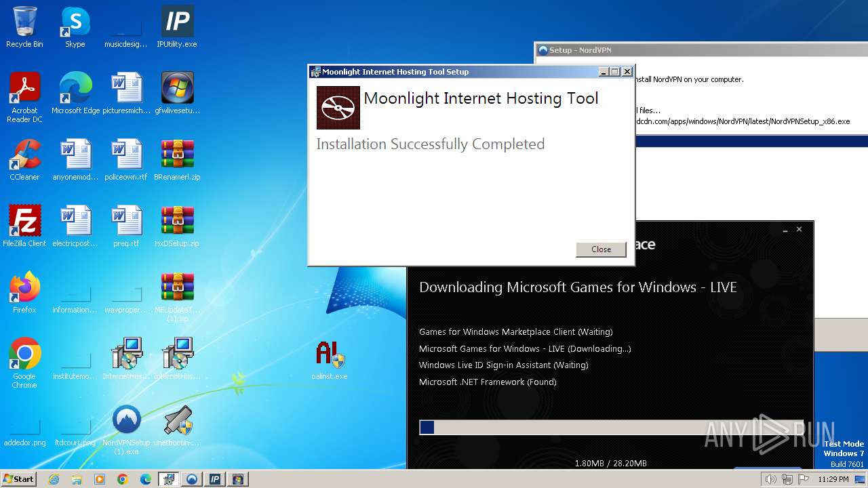The height and width of the screenshot is (488, 868).
Task: Click the Setup - NordVPN title bar
Action: tap(701, 50)
